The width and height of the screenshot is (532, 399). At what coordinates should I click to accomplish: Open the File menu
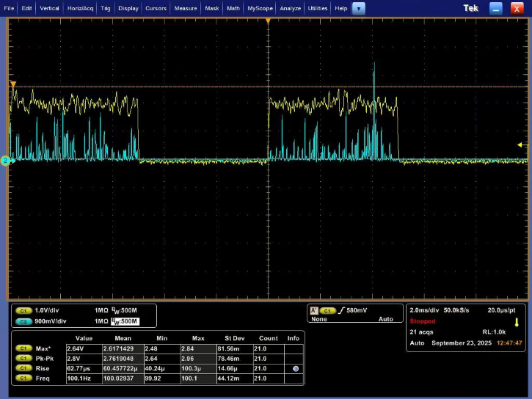tap(9, 8)
